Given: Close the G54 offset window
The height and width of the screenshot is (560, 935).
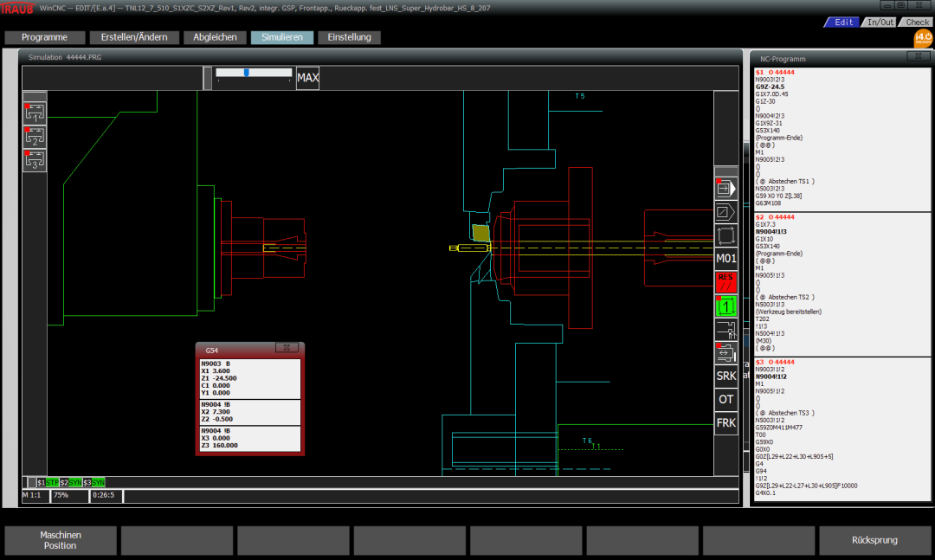Looking at the screenshot, I should coord(287,347).
